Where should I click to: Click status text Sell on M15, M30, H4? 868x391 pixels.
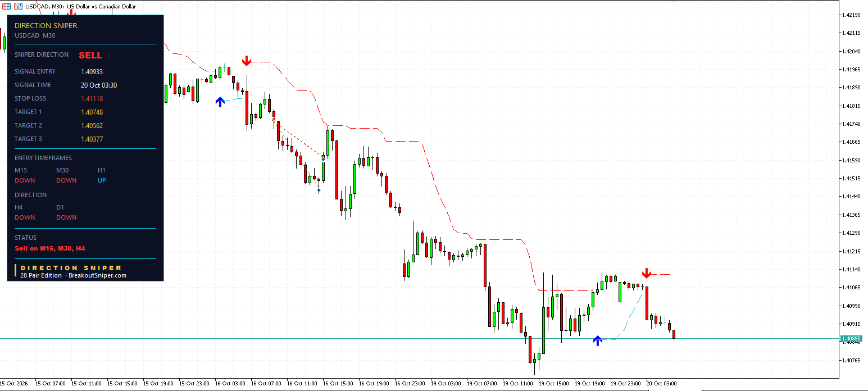50,248
